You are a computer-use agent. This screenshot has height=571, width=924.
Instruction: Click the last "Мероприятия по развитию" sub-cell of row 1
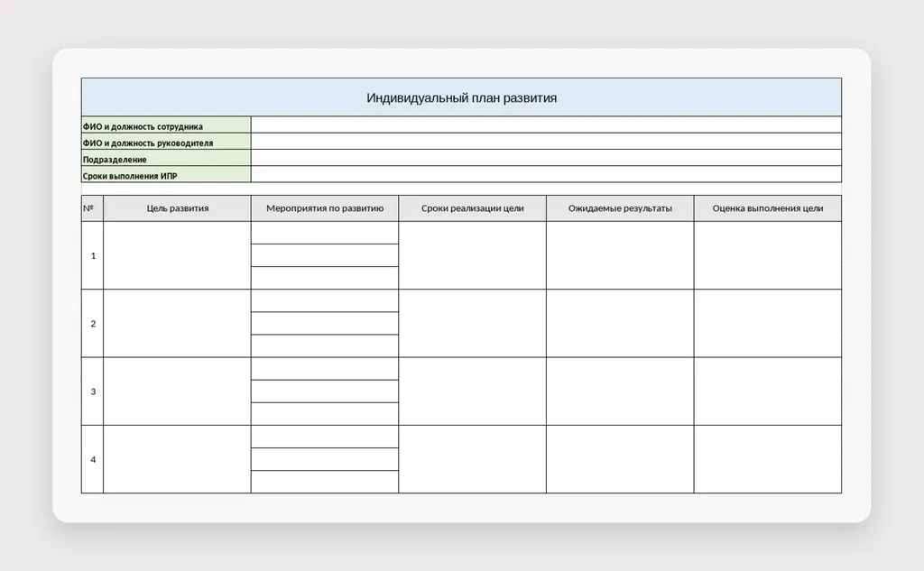coord(325,278)
